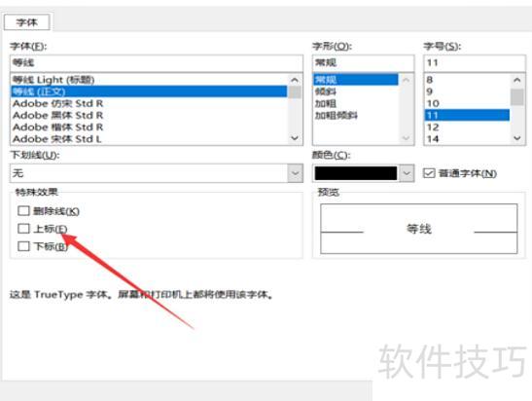The width and height of the screenshot is (532, 401).
Task: Click the 字号 size input field
Action: click(475, 63)
